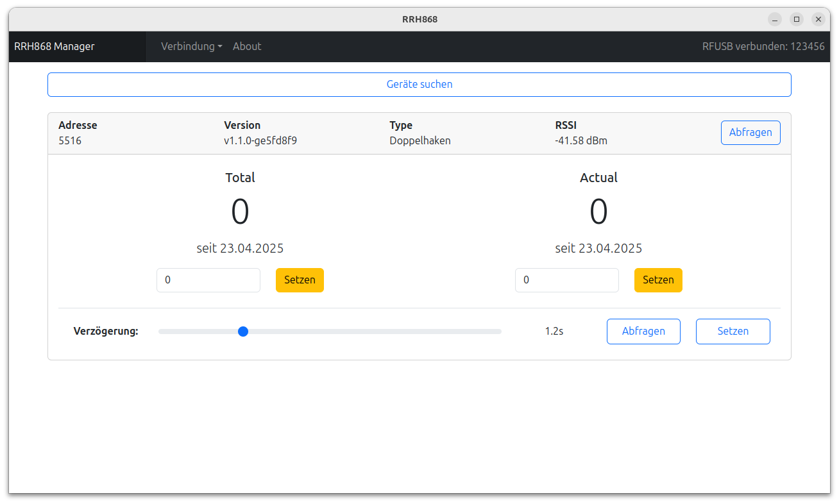The height and width of the screenshot is (504, 839).
Task: Click the Verzögerung slider handle
Action: (x=243, y=332)
